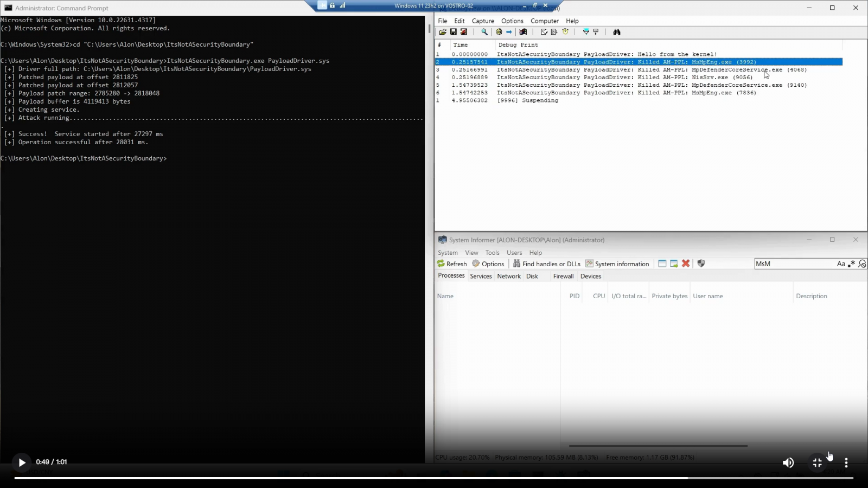Select the MpDefenderCoreService.exe (9140) log row
This screenshot has width=868, height=488.
click(639, 85)
